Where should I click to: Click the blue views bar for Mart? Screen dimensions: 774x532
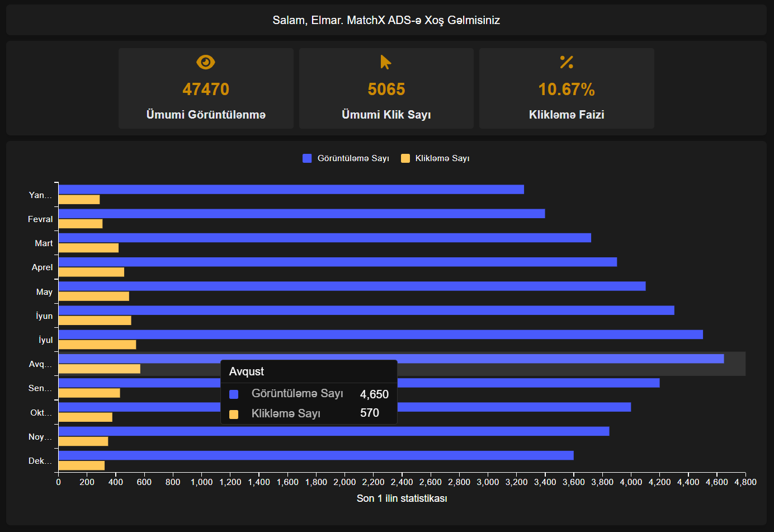[324, 238]
